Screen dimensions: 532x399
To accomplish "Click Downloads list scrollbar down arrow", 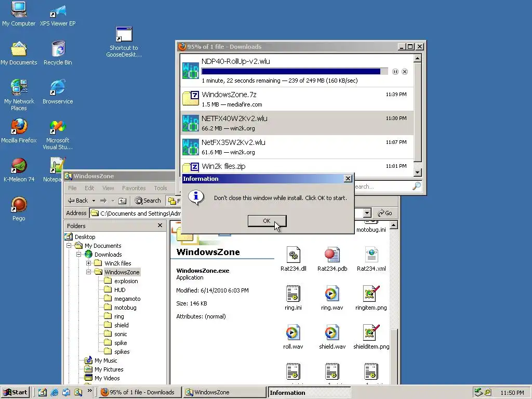I will pos(418,172).
